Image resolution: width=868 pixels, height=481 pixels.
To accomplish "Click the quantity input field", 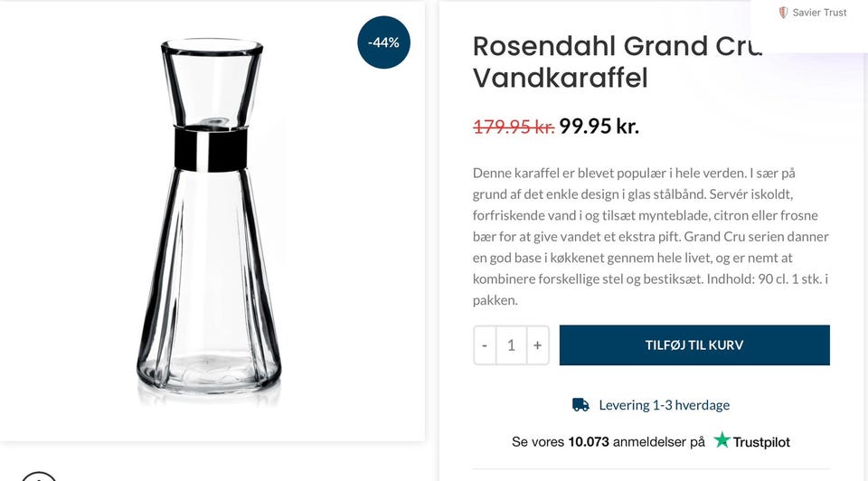I will (x=511, y=345).
